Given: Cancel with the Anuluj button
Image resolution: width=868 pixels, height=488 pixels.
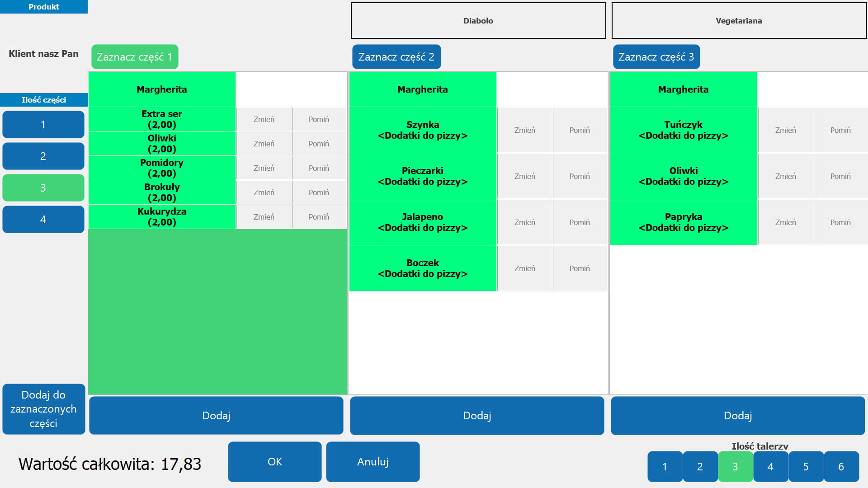Looking at the screenshot, I should pos(373,462).
